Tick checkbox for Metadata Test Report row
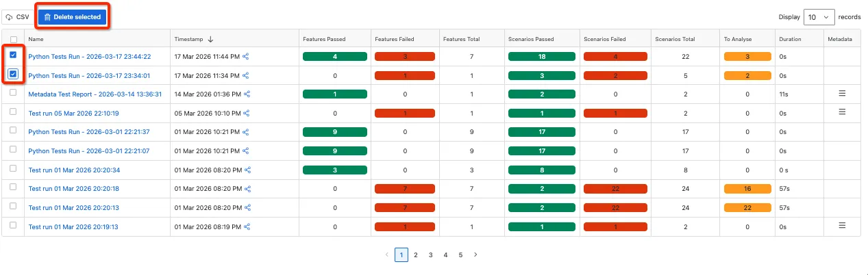 (x=13, y=92)
